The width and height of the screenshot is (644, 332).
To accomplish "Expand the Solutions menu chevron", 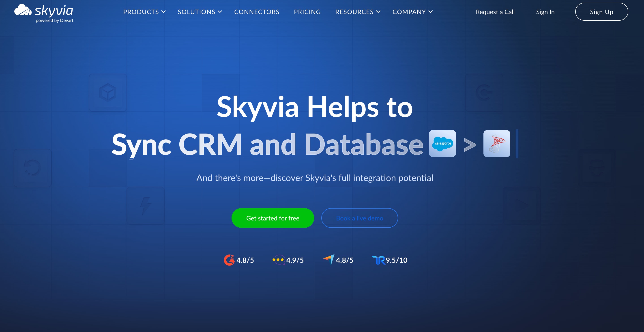I will click(x=220, y=12).
